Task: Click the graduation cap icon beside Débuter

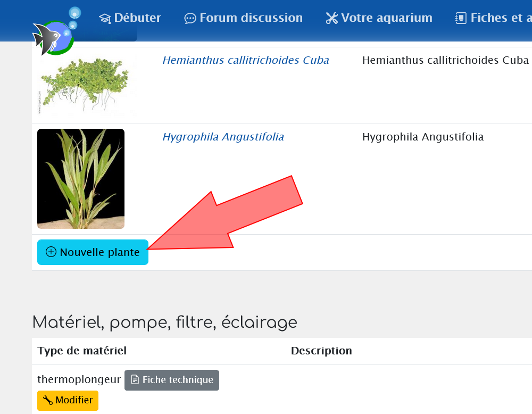Action: coord(105,18)
